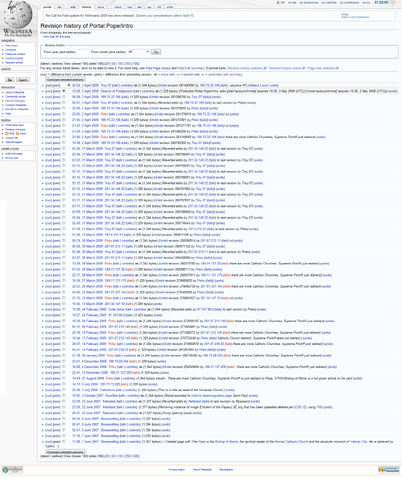The image size is (402, 479).
Task: Click Go button in Browse history
Action: 156,52
